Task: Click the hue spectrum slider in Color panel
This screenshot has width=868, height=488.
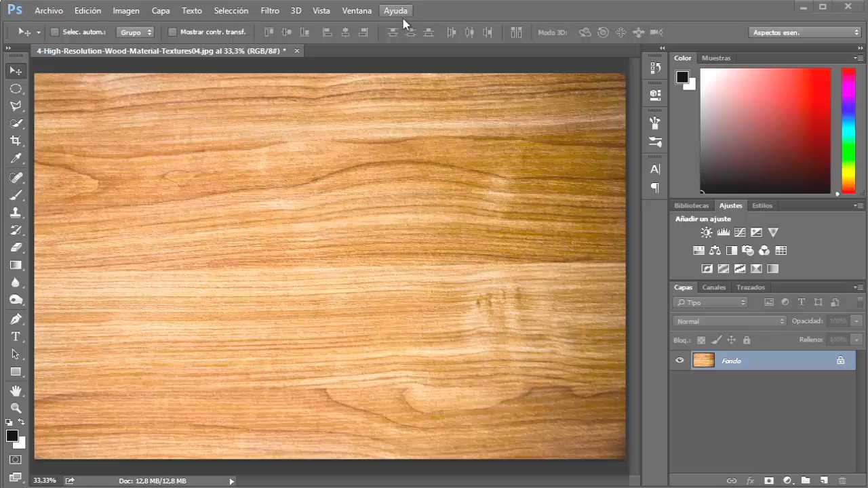Action: point(848,131)
